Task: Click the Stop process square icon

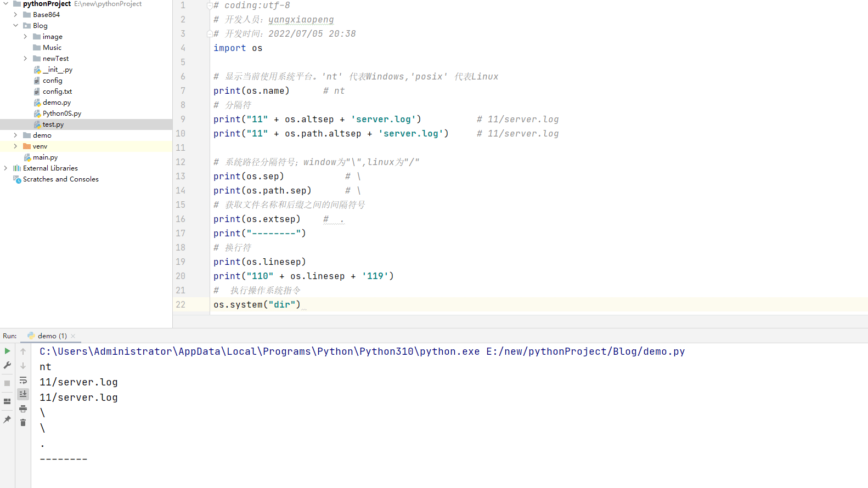Action: click(x=7, y=383)
